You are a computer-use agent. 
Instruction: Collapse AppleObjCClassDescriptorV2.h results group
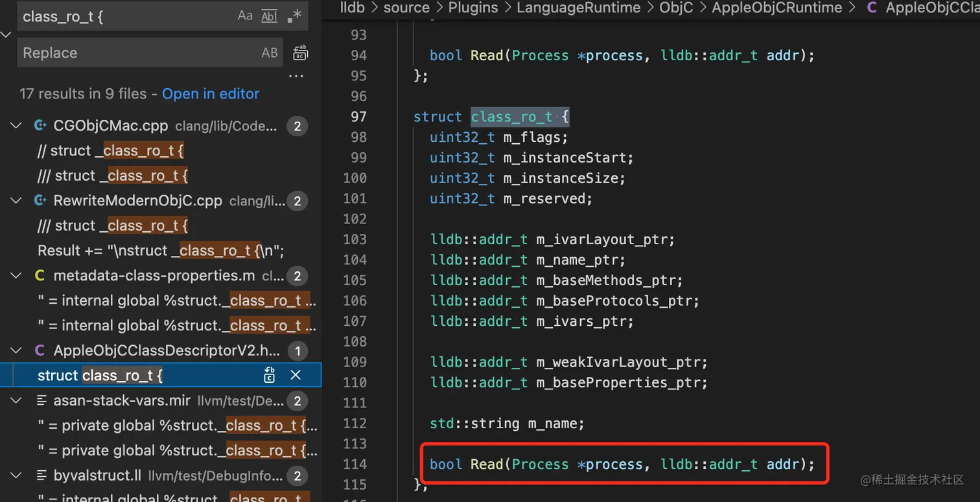click(x=16, y=351)
